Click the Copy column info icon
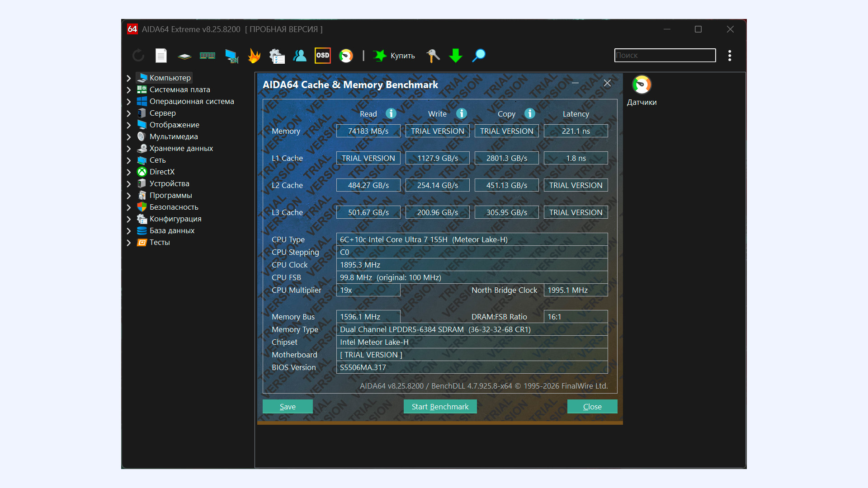Image resolution: width=868 pixels, height=488 pixels. pos(530,113)
